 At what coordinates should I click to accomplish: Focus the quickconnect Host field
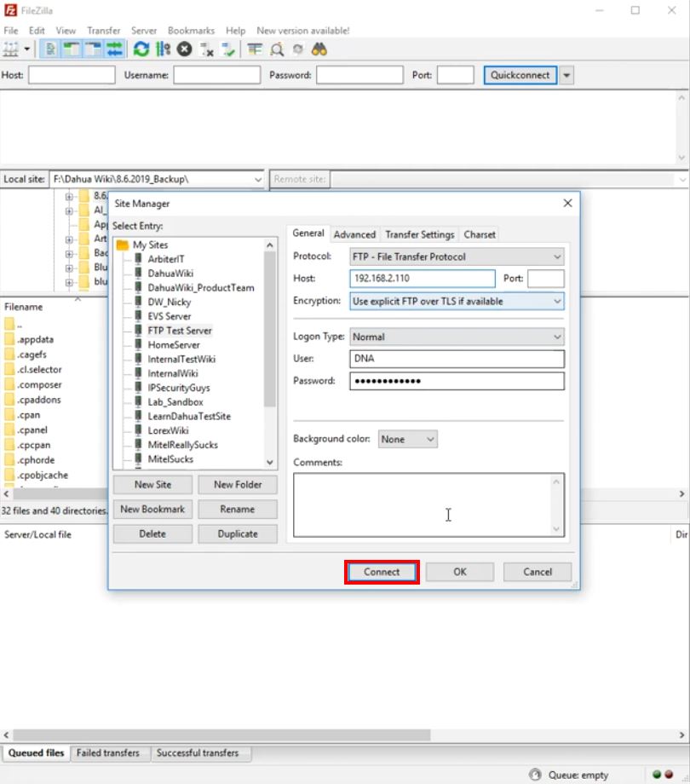(72, 75)
